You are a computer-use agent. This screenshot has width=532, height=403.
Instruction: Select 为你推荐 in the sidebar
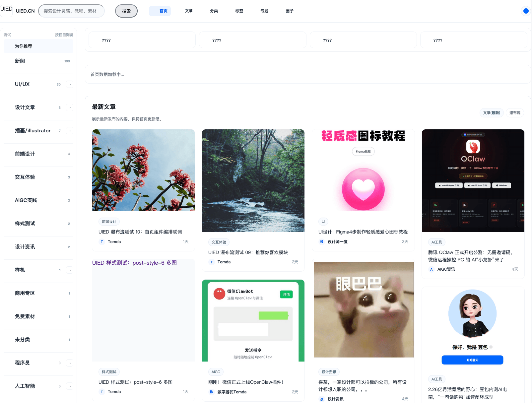tap(38, 46)
